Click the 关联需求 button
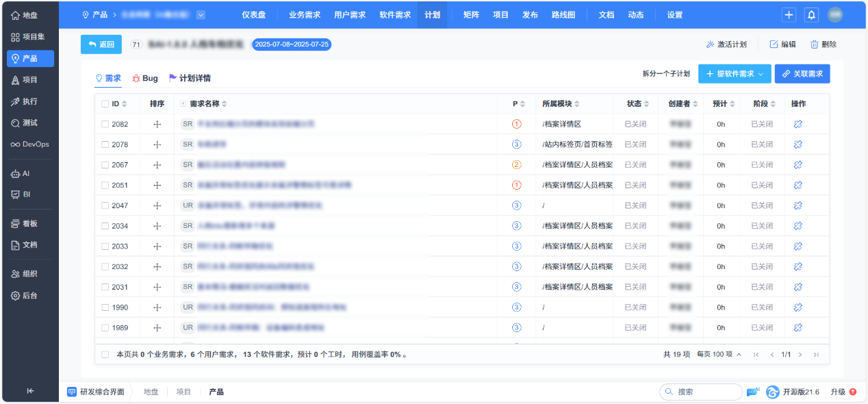The width and height of the screenshot is (868, 404). point(802,73)
